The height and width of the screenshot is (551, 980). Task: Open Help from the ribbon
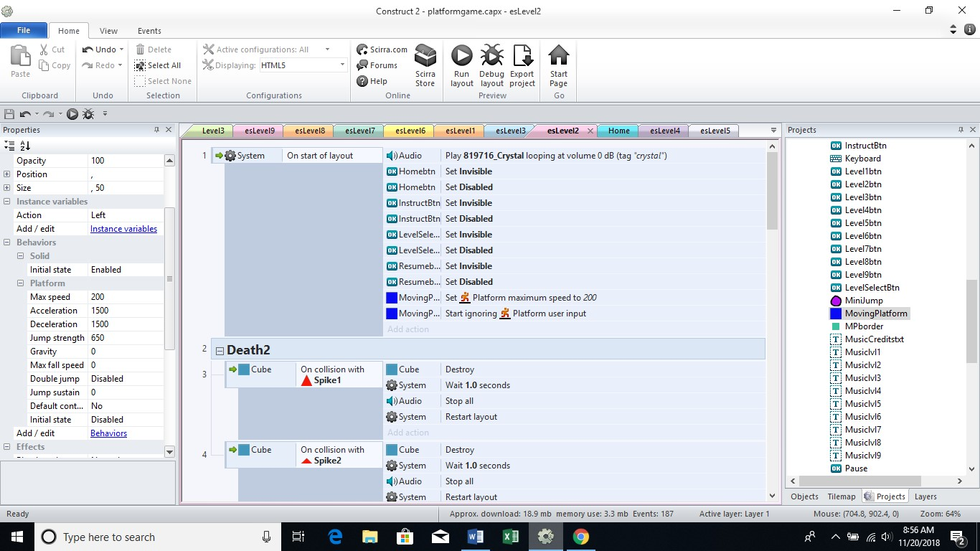click(x=372, y=81)
